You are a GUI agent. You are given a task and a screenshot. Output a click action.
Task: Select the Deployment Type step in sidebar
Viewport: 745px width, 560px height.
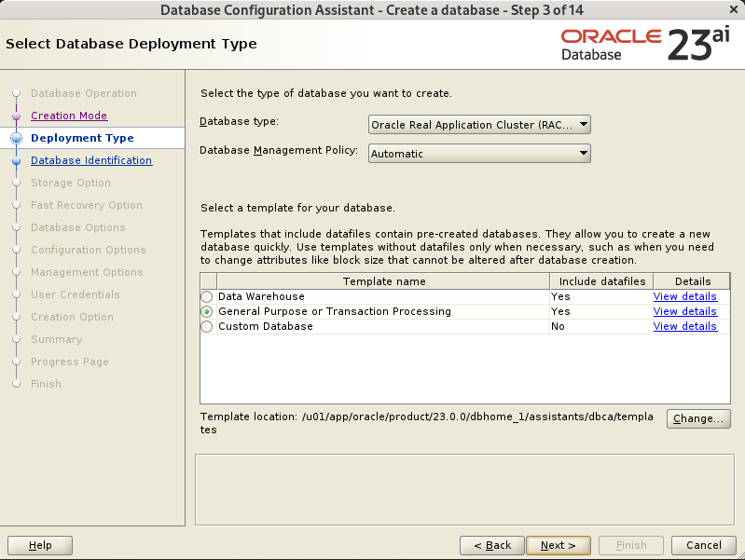pyautogui.click(x=82, y=138)
